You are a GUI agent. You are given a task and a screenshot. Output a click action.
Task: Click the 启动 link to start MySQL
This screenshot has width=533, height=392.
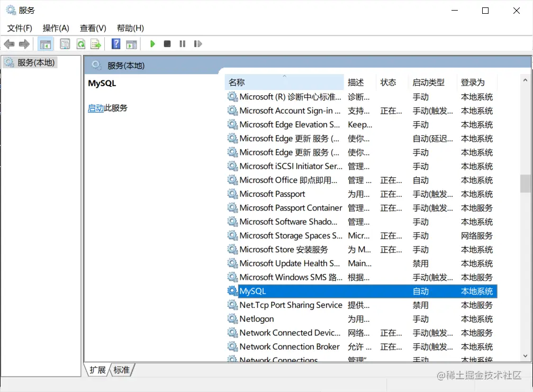[x=95, y=108]
